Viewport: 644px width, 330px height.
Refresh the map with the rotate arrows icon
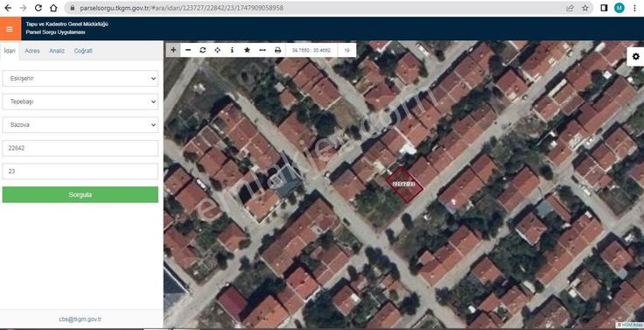(202, 50)
